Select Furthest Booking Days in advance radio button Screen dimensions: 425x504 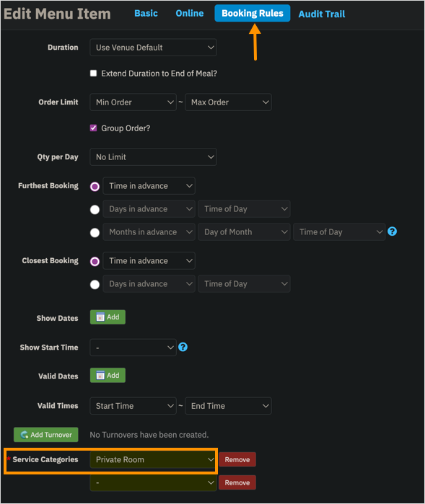[x=95, y=210]
